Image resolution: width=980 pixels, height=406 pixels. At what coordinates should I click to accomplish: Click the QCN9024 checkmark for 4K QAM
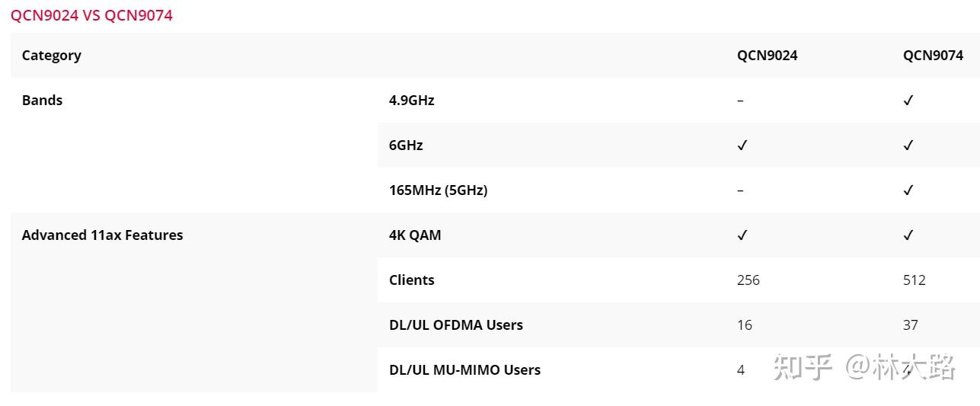coord(742,235)
